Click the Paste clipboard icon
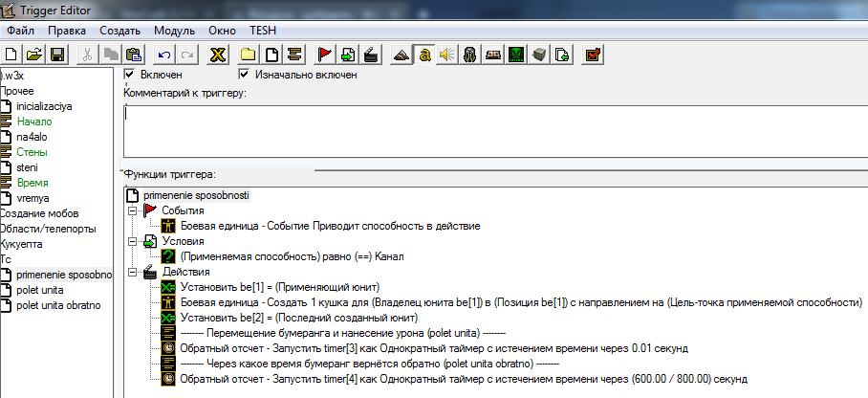The height and width of the screenshot is (398, 868). pyautogui.click(x=134, y=55)
